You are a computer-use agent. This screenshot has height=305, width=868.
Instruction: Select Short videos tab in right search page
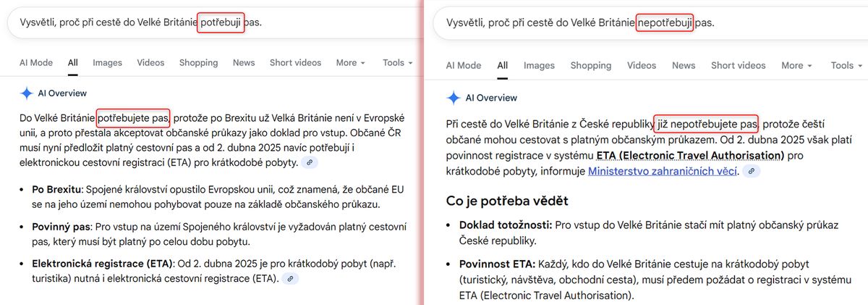[738, 65]
